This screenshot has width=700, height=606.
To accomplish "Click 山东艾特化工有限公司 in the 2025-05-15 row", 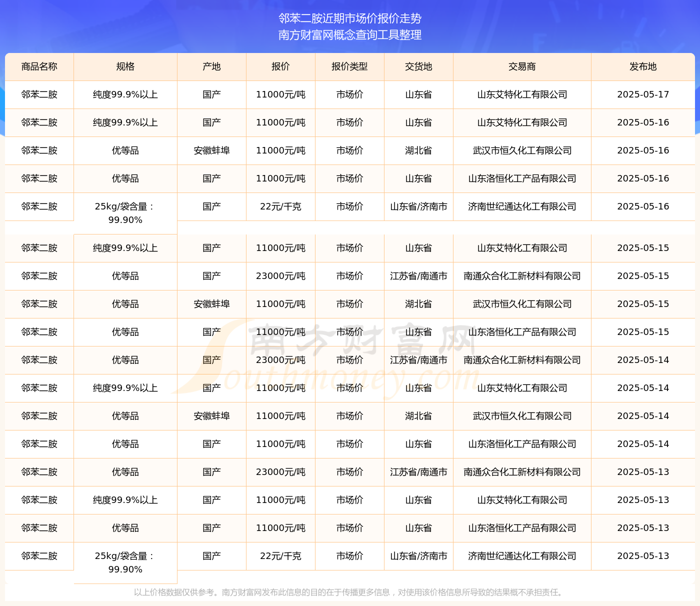I will (522, 248).
